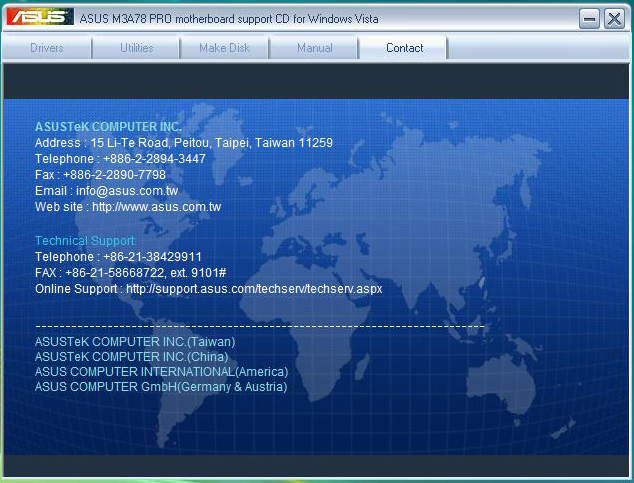Click telephone number +886-2-2894-3447
This screenshot has height=483, width=634.
(x=154, y=159)
